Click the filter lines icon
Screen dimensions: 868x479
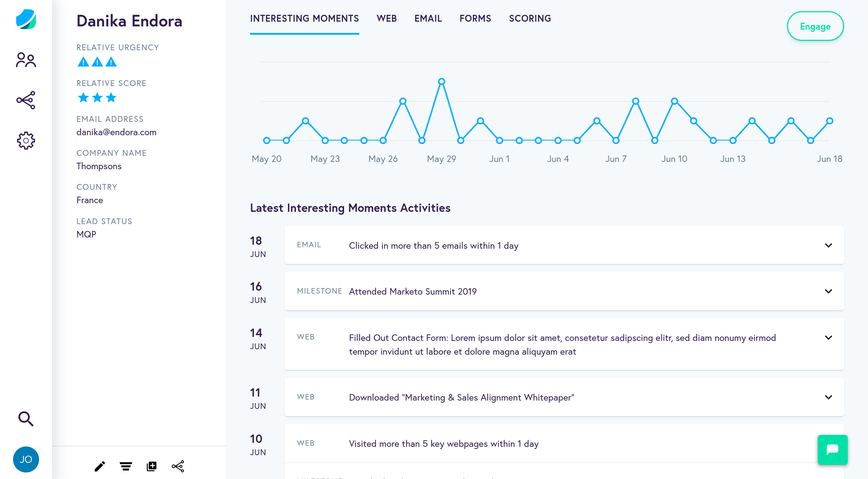(126, 466)
